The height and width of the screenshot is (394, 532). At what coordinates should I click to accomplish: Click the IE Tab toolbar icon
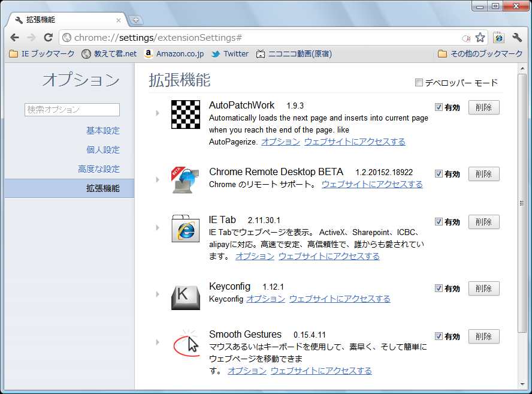tap(498, 37)
